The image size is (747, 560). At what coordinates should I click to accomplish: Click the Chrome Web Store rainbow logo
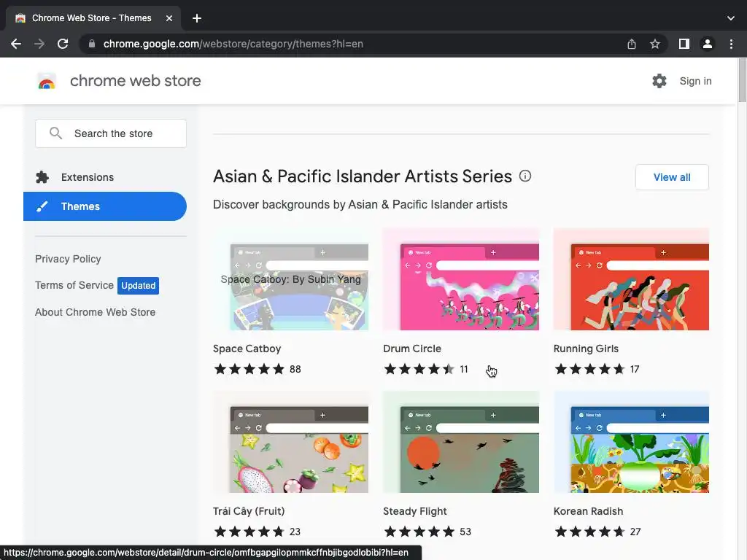coord(47,81)
